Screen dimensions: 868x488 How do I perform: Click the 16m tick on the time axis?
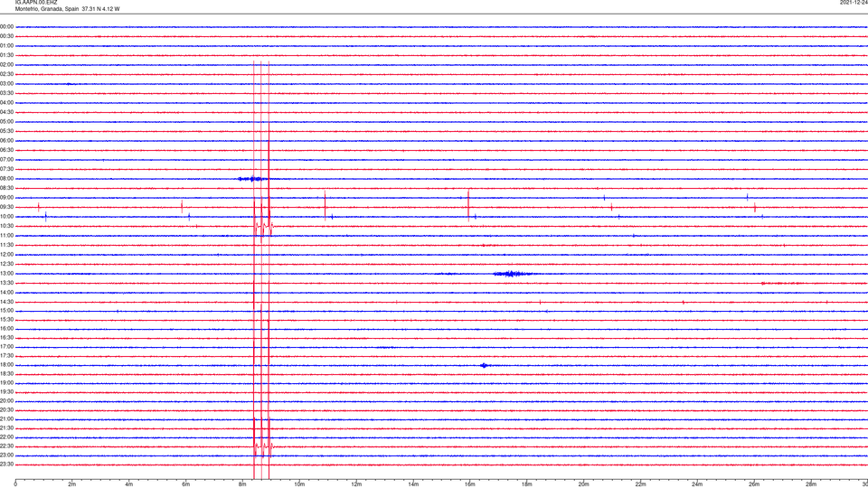[470, 484]
